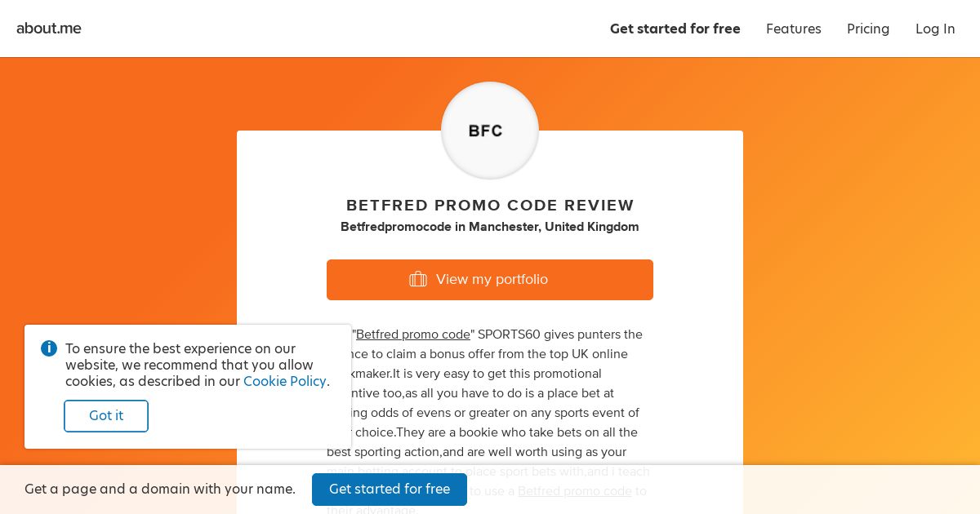Screen dimensions: 980x514
Task: Select Get started for free in top navigation
Action: pos(675,29)
